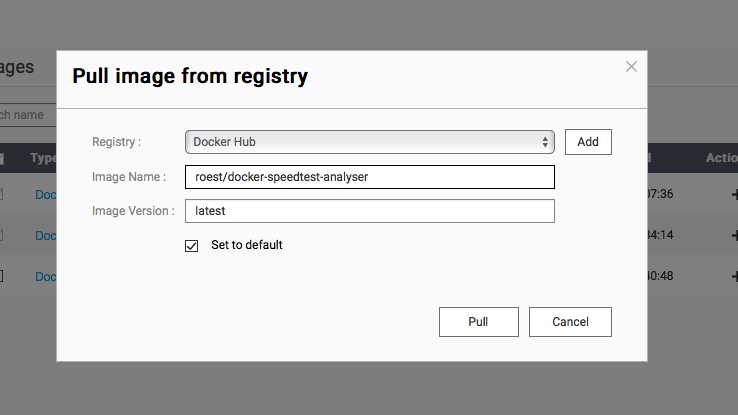
Task: Open the second row's Docker type link
Action: 45,235
